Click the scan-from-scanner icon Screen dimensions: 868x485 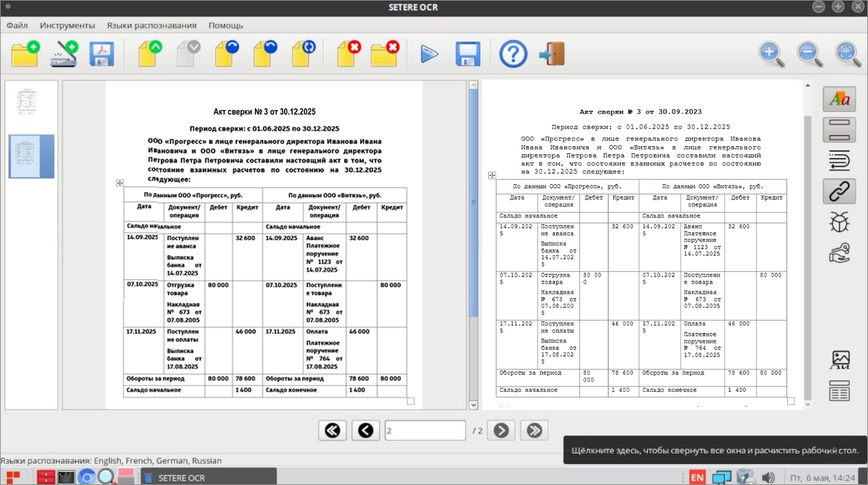coord(64,54)
